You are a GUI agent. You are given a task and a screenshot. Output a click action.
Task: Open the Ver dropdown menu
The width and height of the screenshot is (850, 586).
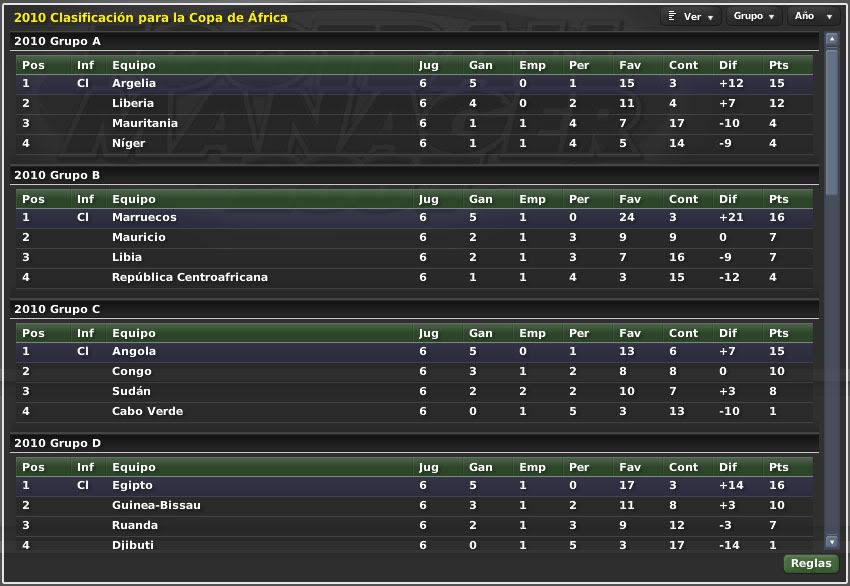point(690,17)
